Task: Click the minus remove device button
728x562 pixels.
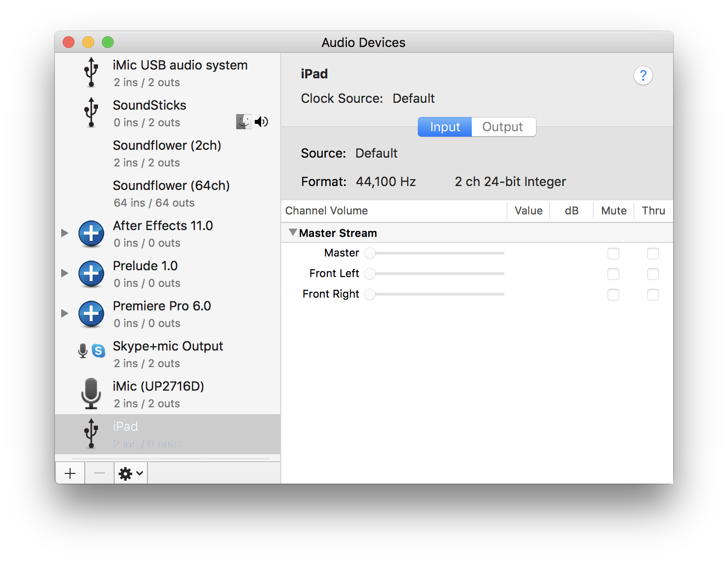Action: pos(99,473)
